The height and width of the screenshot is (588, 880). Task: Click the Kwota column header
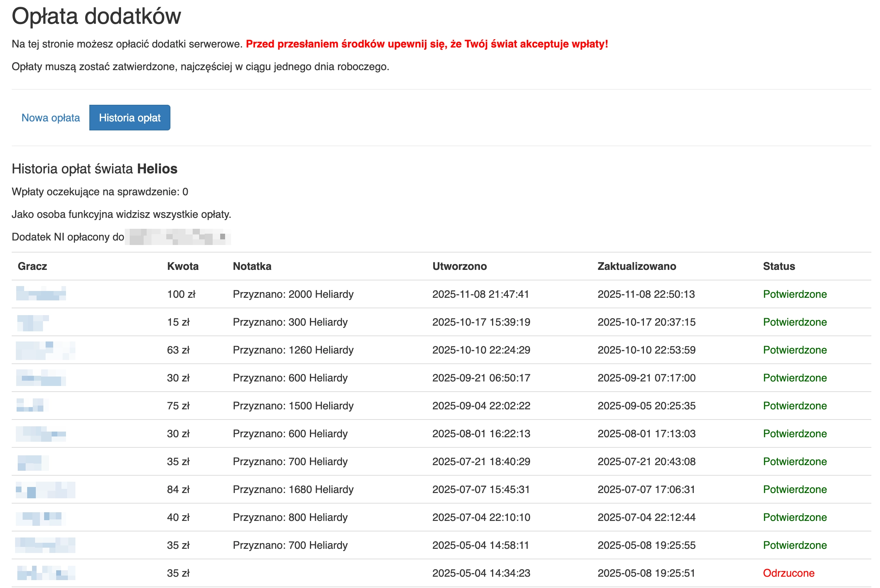182,266
